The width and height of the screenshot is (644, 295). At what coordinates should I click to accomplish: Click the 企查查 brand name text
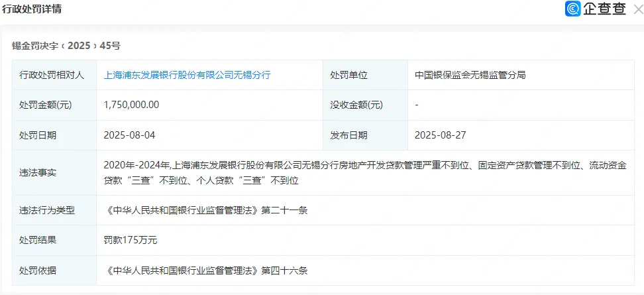[604, 9]
